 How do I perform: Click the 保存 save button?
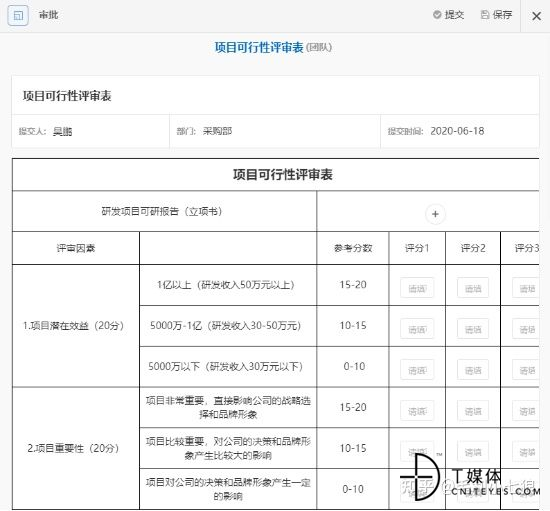pos(496,15)
